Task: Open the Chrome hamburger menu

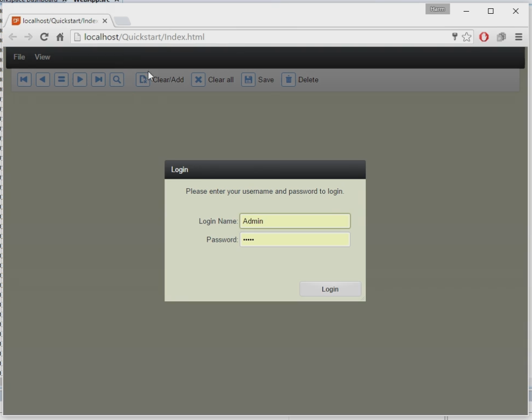Action: pos(519,37)
